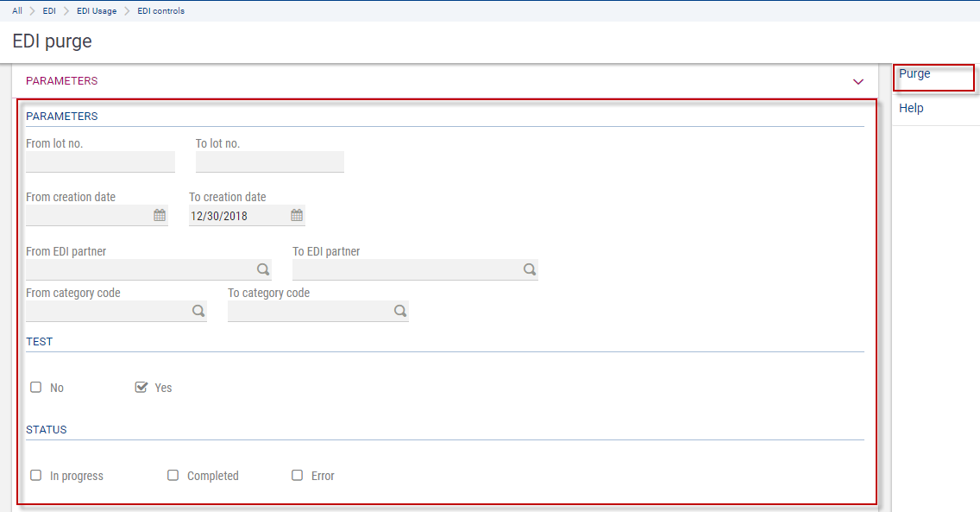Screen dimensions: 980x512
Task: Navigate to EDI Usage breadcrumb
Action: tap(97, 11)
